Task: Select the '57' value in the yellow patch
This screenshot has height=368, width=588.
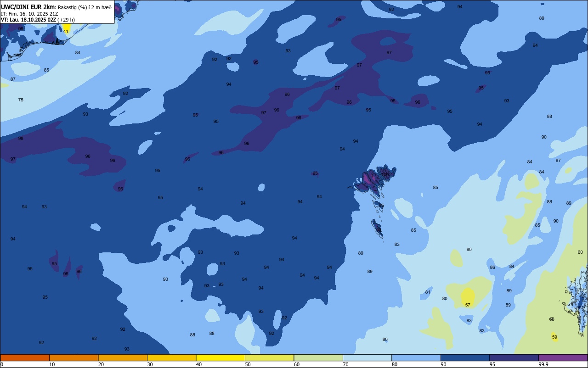Action: pos(468,305)
